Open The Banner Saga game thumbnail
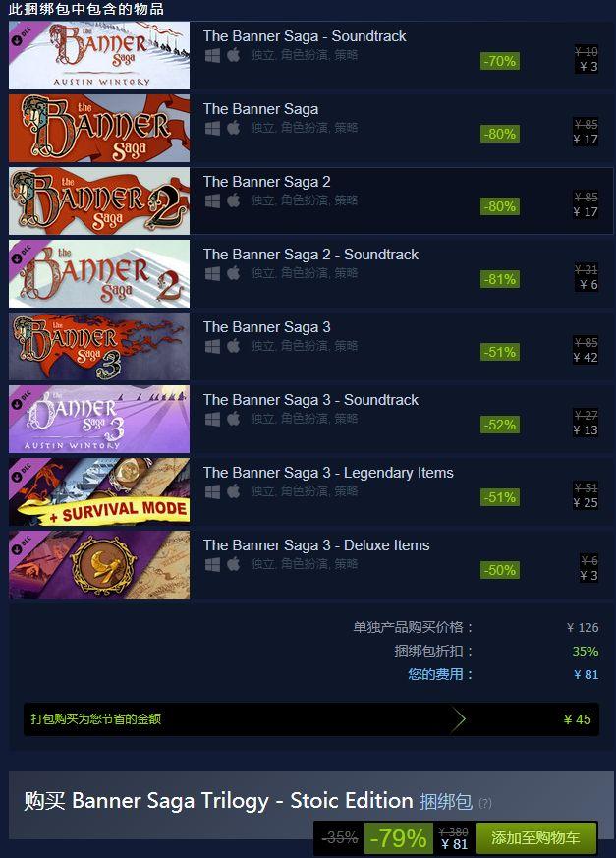Image resolution: width=616 pixels, height=858 pixels. [x=99, y=128]
